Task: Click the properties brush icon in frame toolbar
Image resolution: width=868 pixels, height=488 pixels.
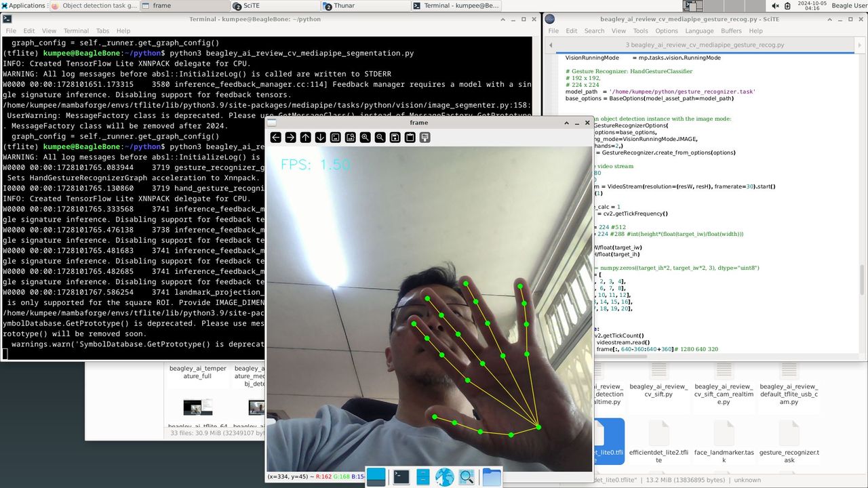Action: coord(425,138)
